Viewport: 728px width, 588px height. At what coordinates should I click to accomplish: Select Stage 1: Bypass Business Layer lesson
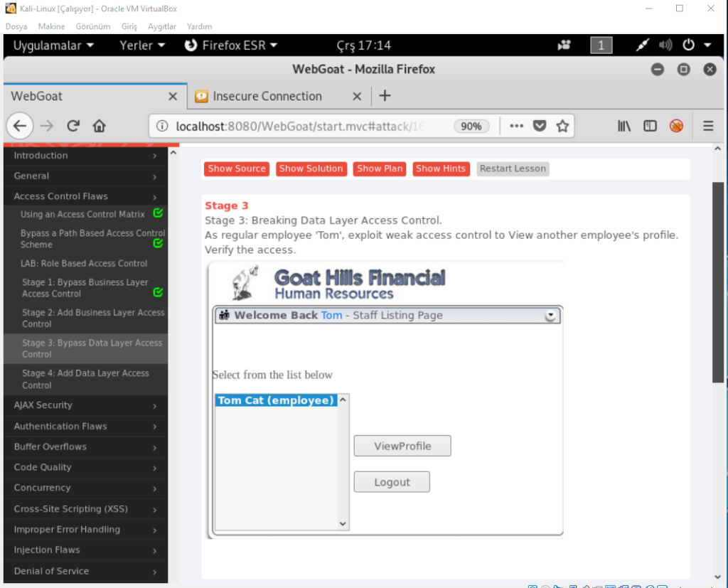85,288
